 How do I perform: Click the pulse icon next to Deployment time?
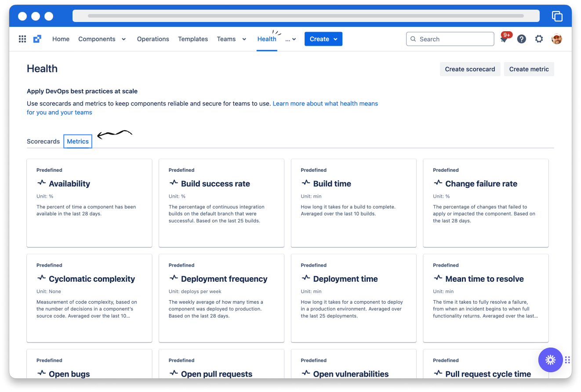[306, 278]
